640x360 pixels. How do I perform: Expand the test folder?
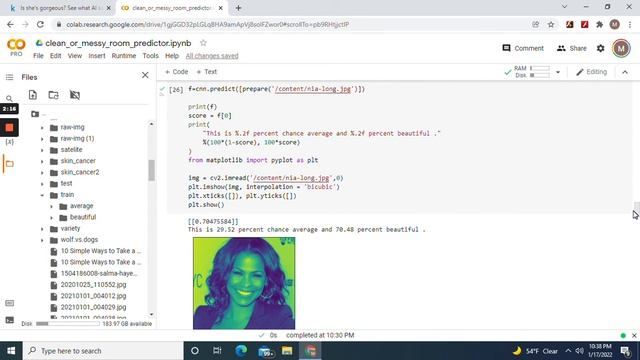coord(42,184)
